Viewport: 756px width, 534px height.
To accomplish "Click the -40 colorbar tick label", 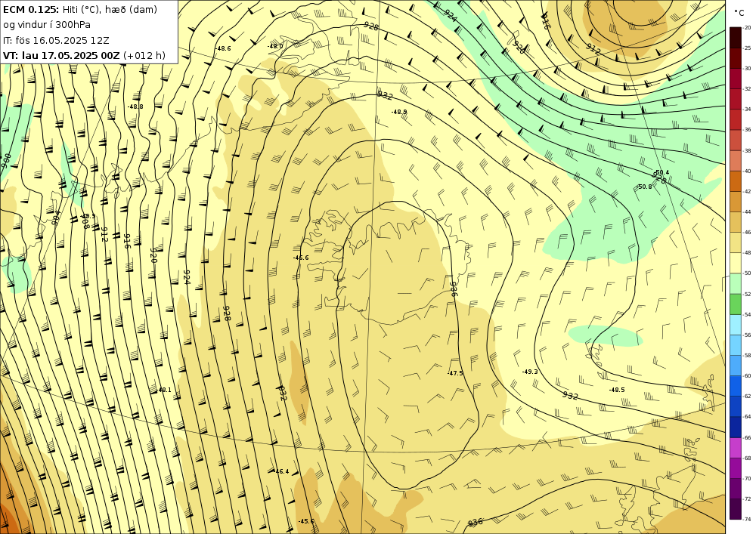I will coord(747,171).
